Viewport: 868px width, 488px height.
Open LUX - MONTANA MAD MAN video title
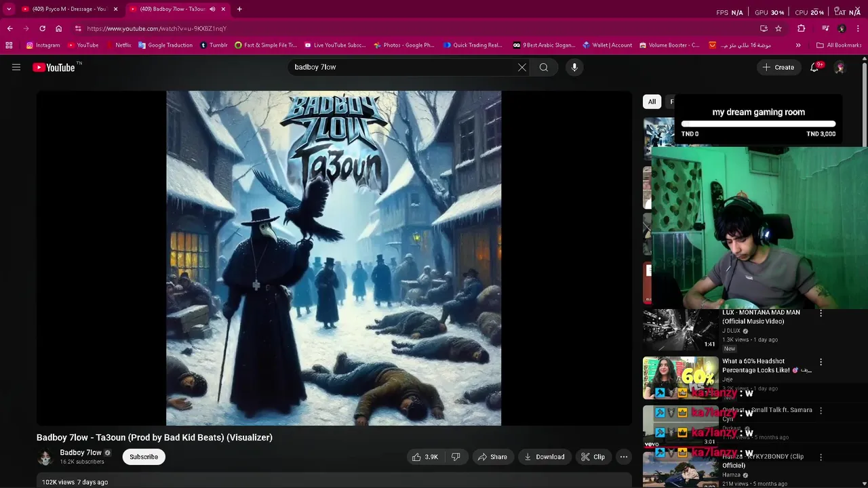(x=761, y=317)
